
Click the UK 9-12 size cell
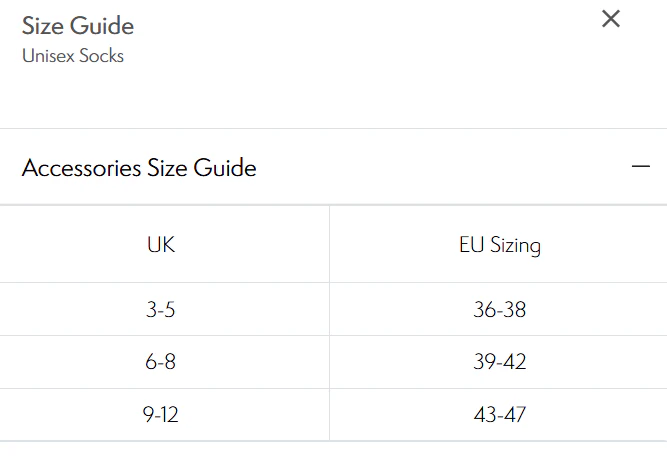pos(160,415)
